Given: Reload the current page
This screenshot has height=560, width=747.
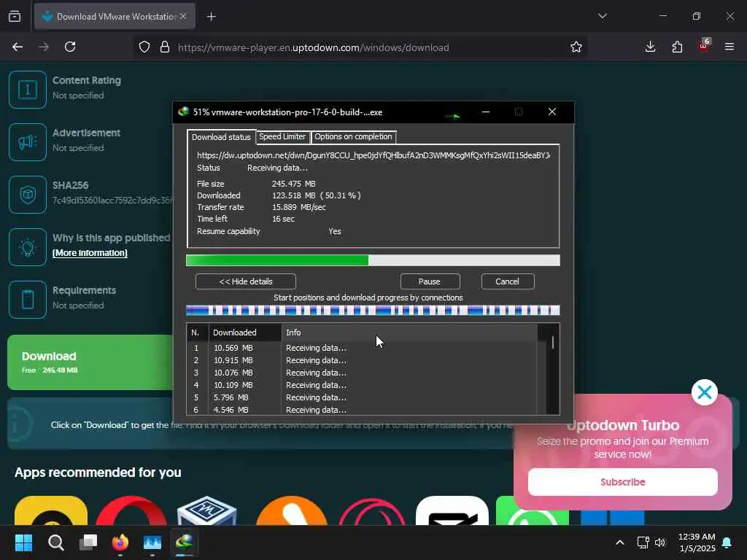Looking at the screenshot, I should 70,47.
